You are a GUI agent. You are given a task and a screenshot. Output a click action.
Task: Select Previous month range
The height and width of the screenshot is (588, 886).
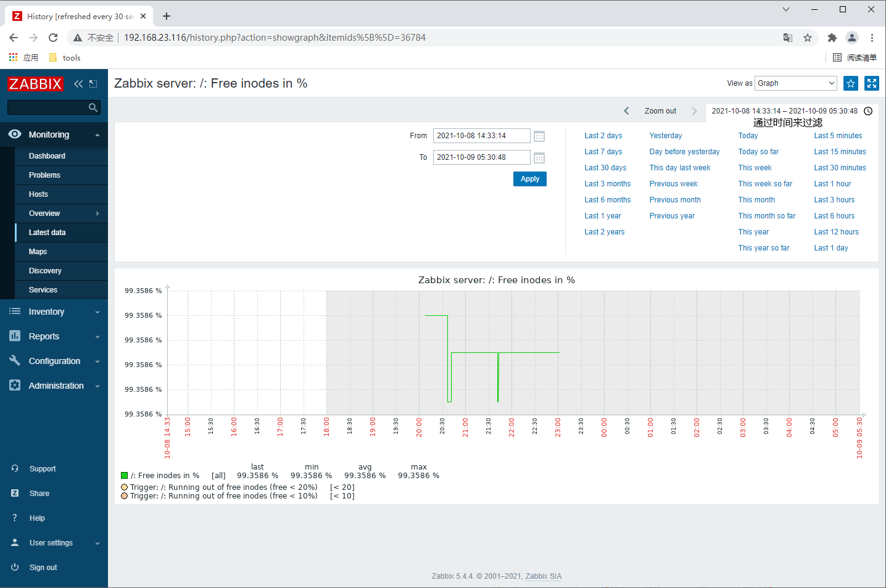point(675,200)
